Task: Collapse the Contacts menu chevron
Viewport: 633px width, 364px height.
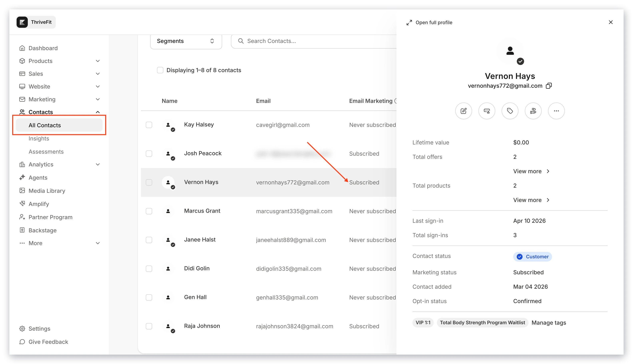Action: (x=98, y=112)
